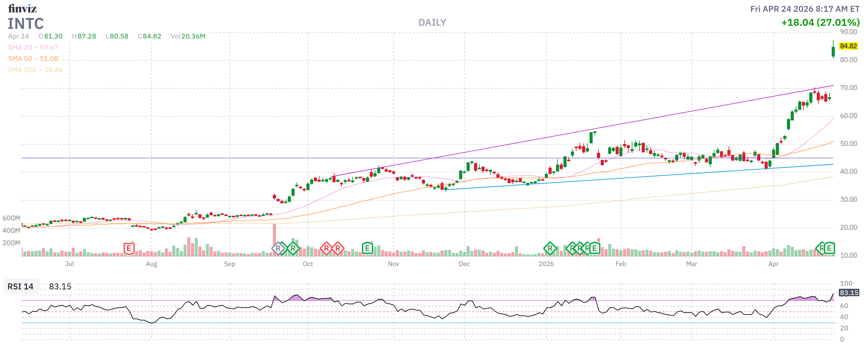Click the lone green R marker at 2026 start
This screenshot has height=349, width=868.
(549, 249)
